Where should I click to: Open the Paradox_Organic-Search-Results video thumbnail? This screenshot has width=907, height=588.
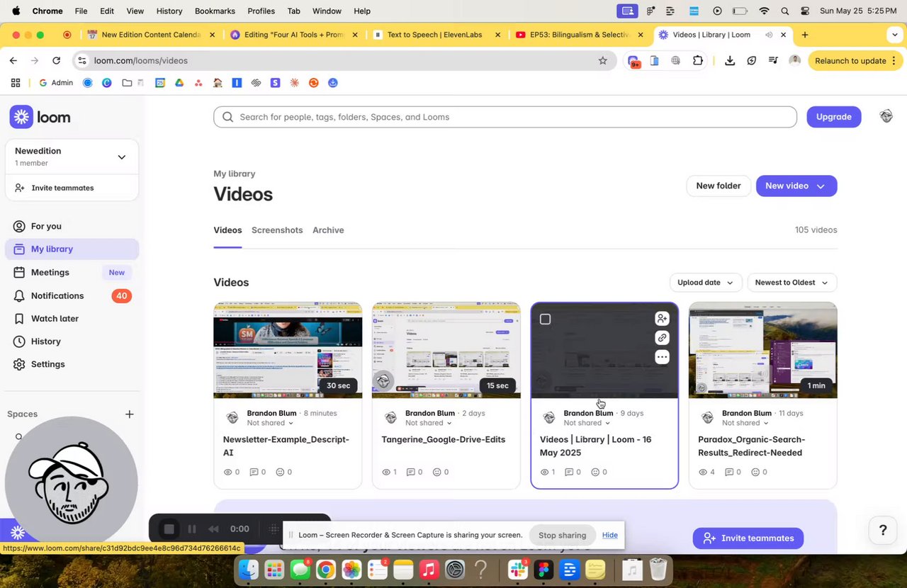(762, 350)
